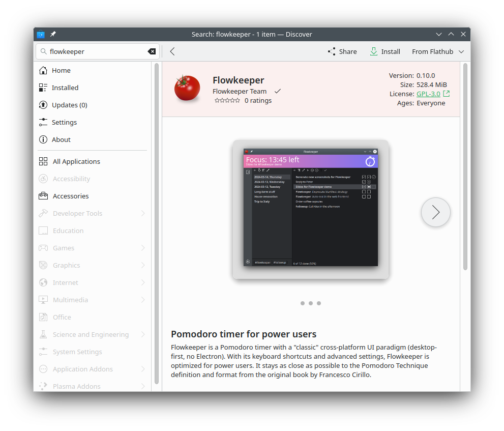Click the Home house icon
Screen dimensions: 504x431
click(43, 70)
